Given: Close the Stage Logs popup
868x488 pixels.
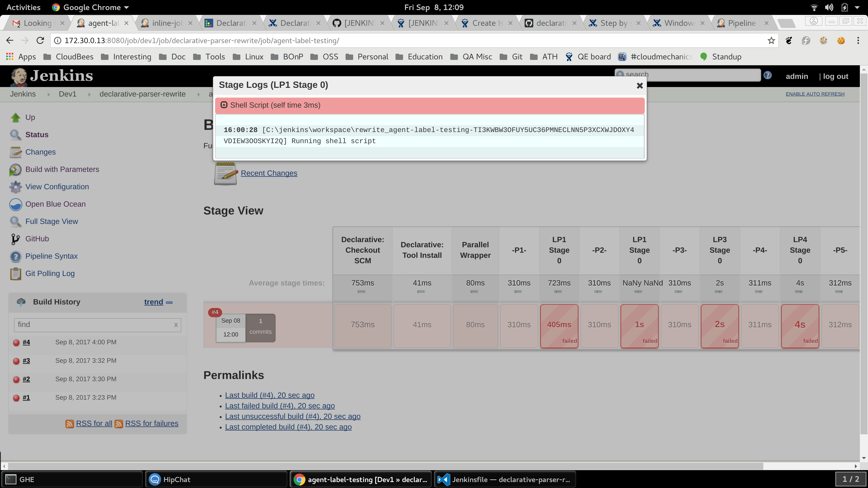Looking at the screenshot, I should point(639,86).
